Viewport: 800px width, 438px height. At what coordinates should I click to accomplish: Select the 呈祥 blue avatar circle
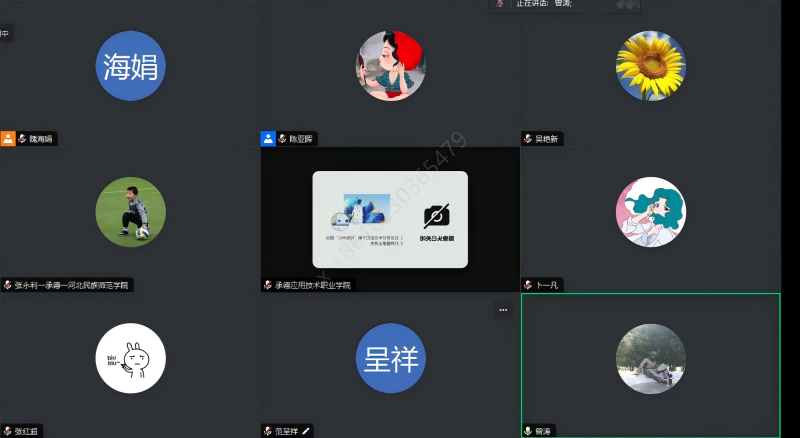point(390,358)
